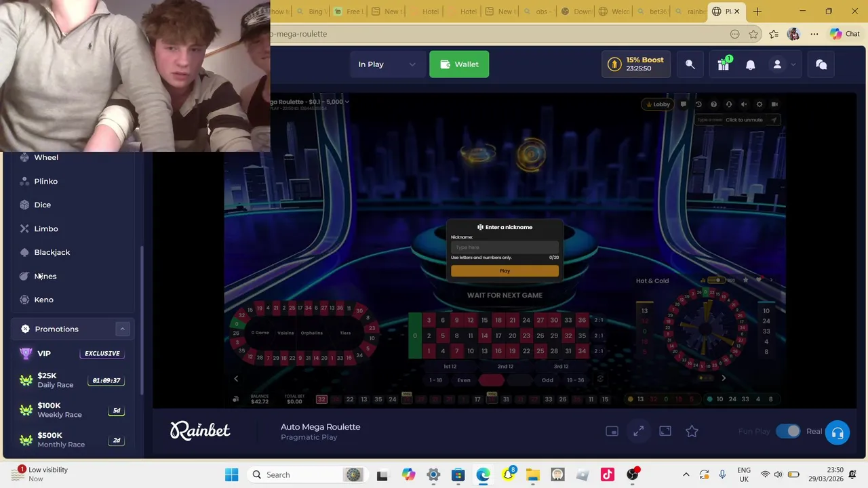Bet on Odd
Image resolution: width=868 pixels, height=488 pixels.
tap(547, 380)
